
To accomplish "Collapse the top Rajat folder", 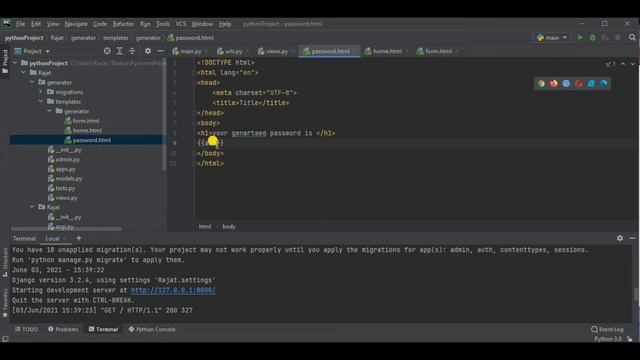I will click(24, 73).
